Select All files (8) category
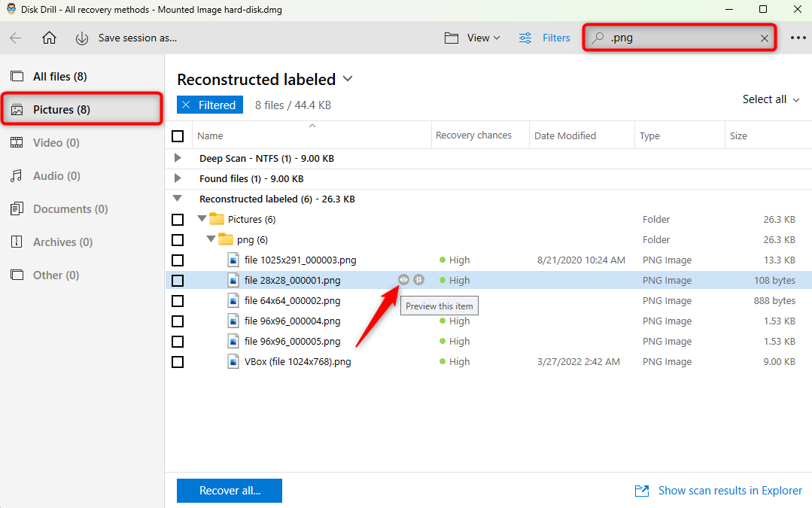The width and height of the screenshot is (812, 508). (82, 77)
